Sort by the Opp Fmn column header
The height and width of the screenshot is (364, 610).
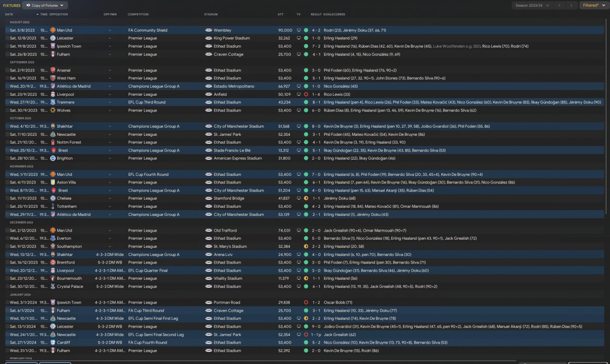[110, 14]
